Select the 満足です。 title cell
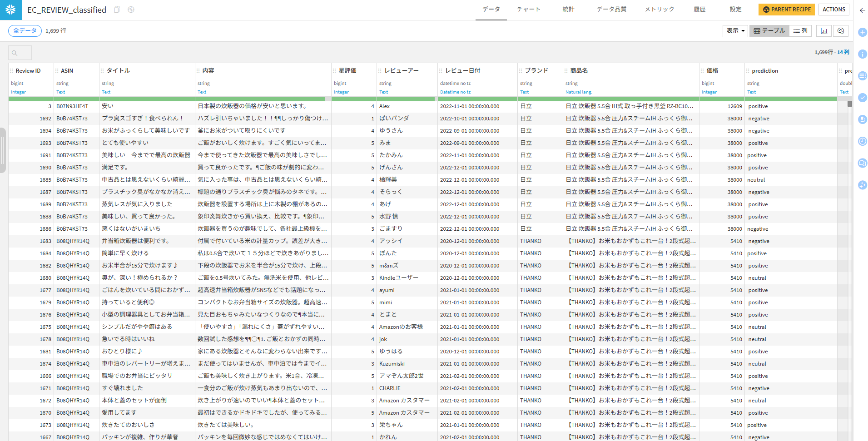This screenshot has width=868, height=441. click(147, 168)
